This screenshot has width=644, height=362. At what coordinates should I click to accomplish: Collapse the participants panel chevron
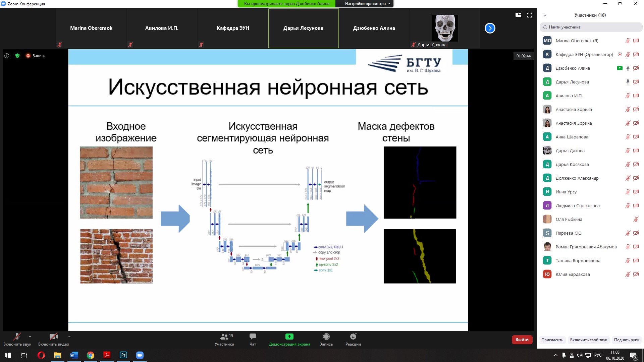pyautogui.click(x=545, y=15)
